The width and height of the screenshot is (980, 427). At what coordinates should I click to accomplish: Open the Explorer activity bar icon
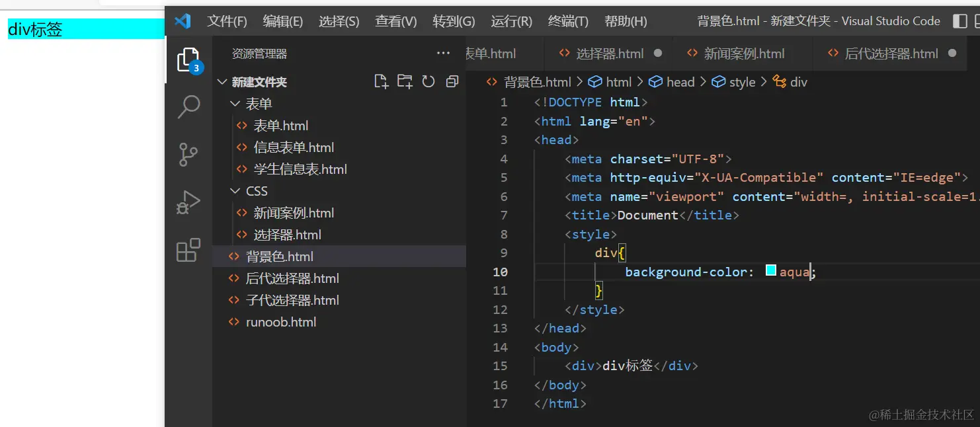click(188, 61)
